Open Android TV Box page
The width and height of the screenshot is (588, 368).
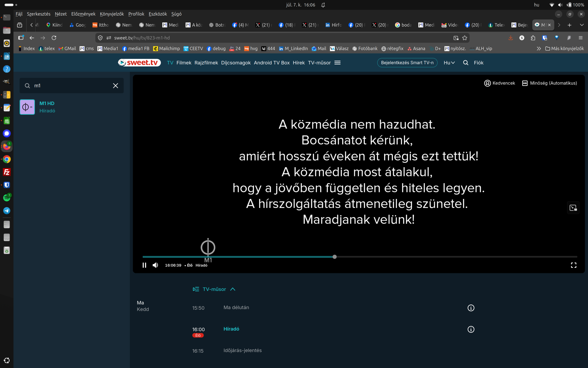272,63
